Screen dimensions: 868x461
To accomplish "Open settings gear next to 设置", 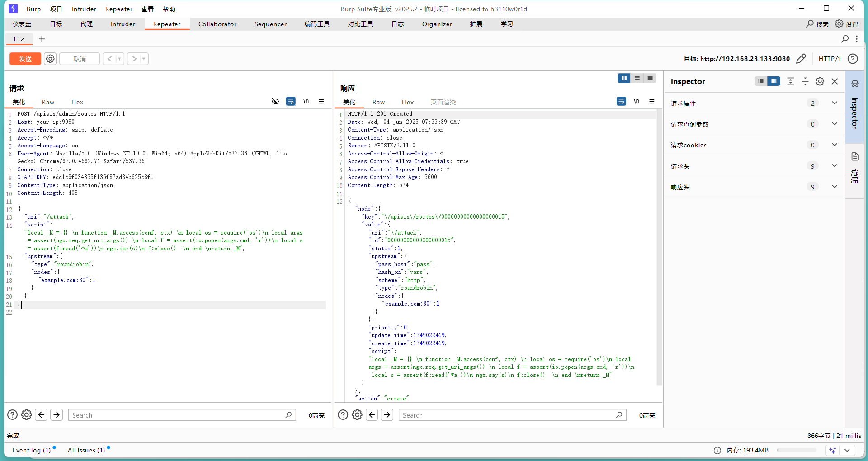I will pos(839,24).
